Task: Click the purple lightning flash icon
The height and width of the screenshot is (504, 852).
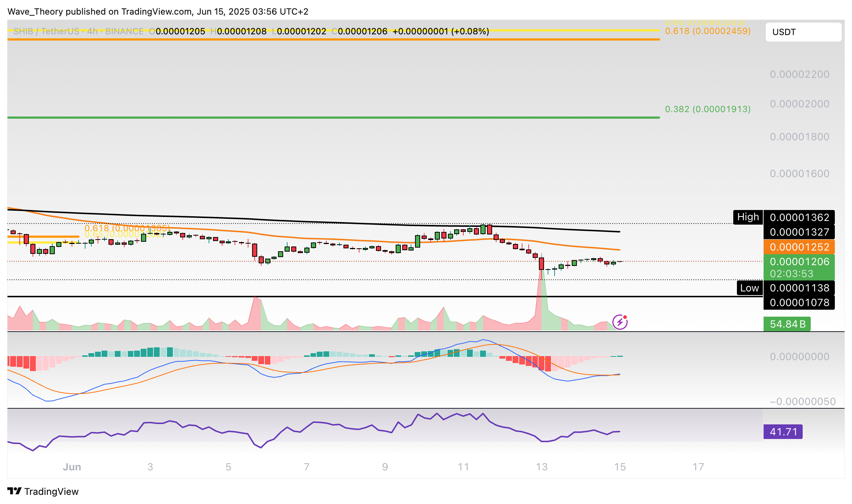Action: coord(620,322)
